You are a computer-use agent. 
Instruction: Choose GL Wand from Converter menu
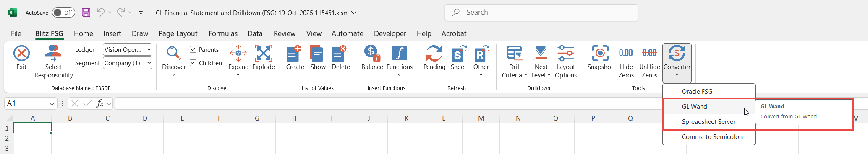tap(709, 107)
